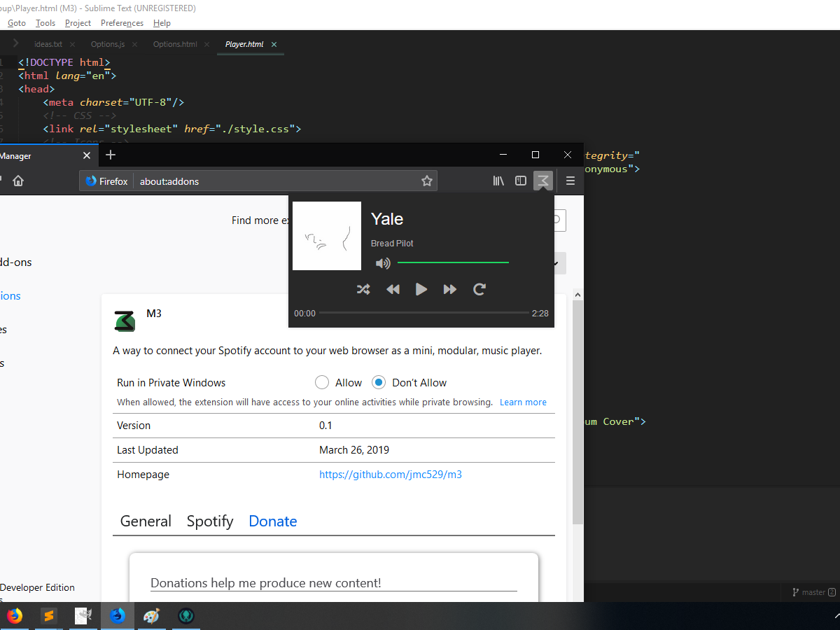Screen dimensions: 840x630
Task: Click the Firefox home icon
Action: tap(18, 181)
